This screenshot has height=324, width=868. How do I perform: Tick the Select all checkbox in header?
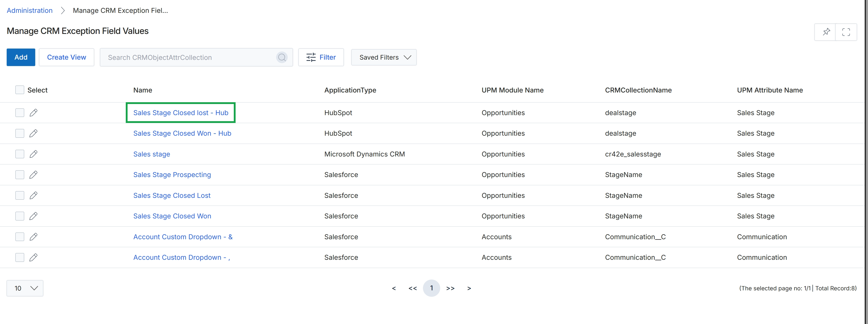click(x=20, y=90)
